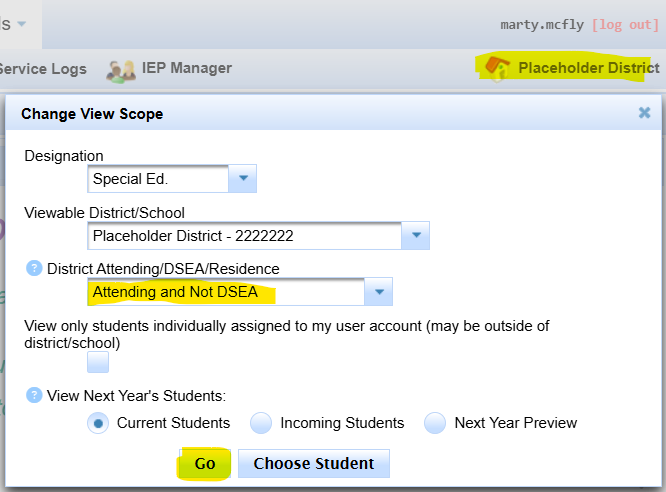Screen dimensions: 666x492
Task: Select the Incoming Students radio button
Action: pos(261,423)
